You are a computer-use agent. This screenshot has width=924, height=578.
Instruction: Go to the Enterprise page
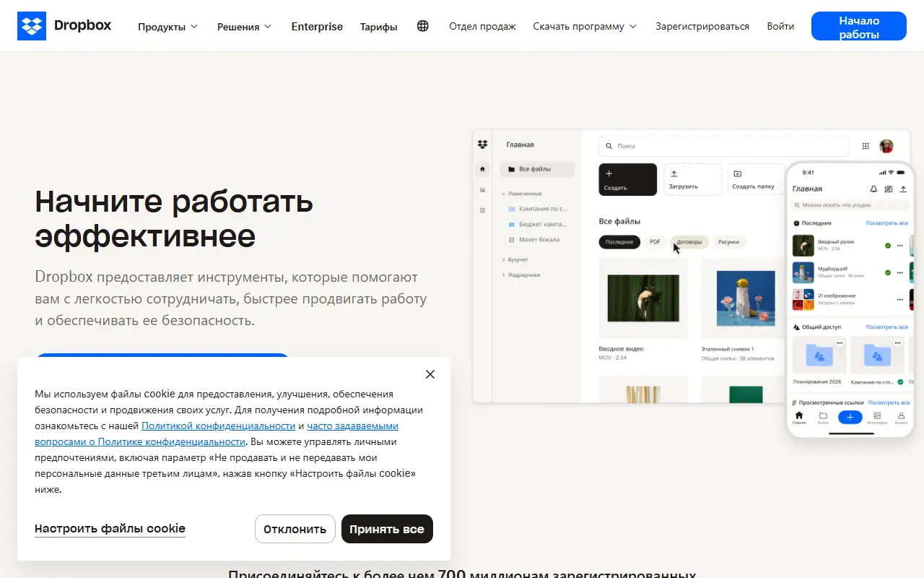click(x=317, y=27)
